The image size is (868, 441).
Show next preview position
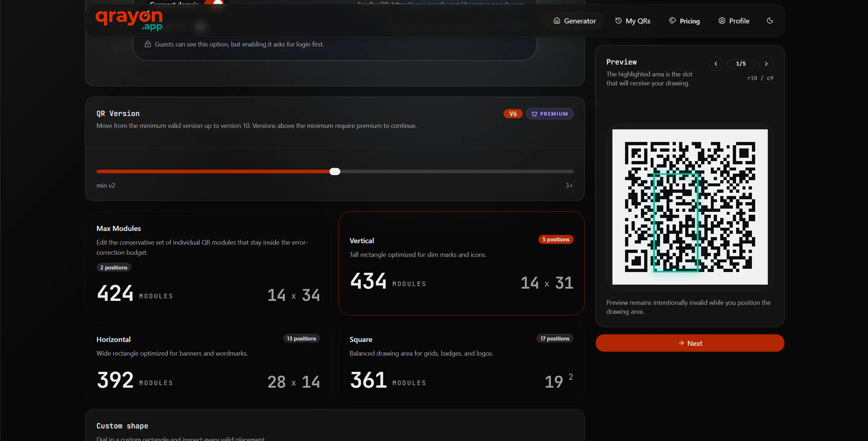coord(766,64)
